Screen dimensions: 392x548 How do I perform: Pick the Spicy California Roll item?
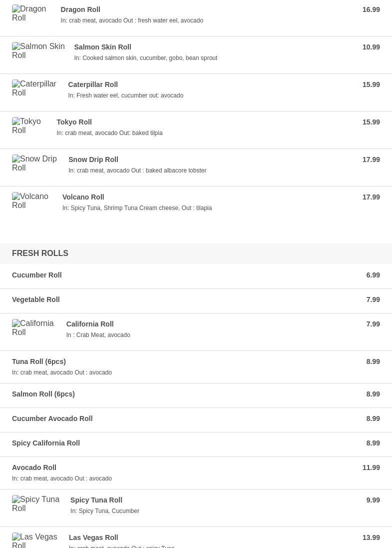point(46,443)
